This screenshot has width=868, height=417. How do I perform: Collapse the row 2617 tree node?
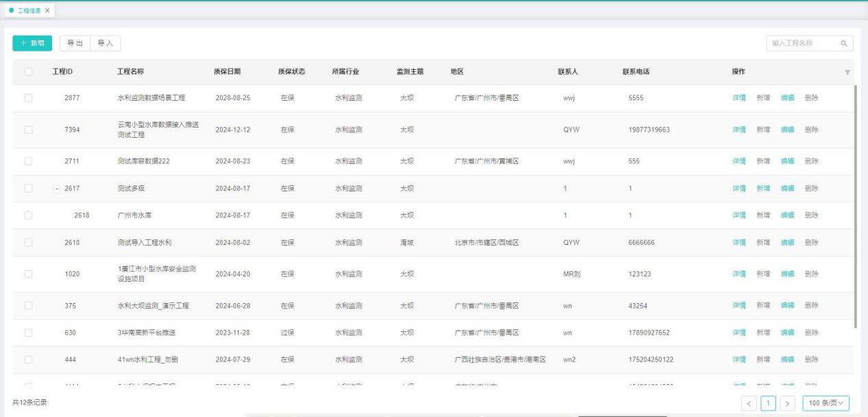(x=57, y=189)
